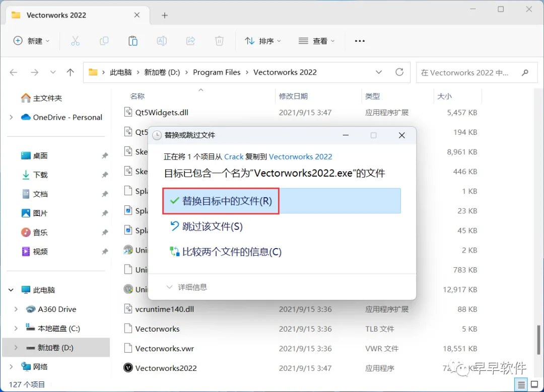
Task: Click the Share icon in toolbar
Action: pyautogui.click(x=190, y=41)
